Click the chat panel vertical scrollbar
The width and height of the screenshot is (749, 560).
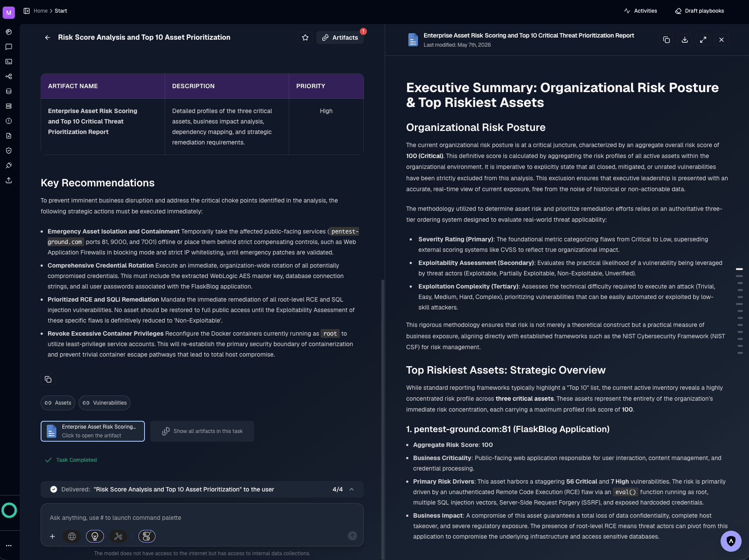[383, 419]
